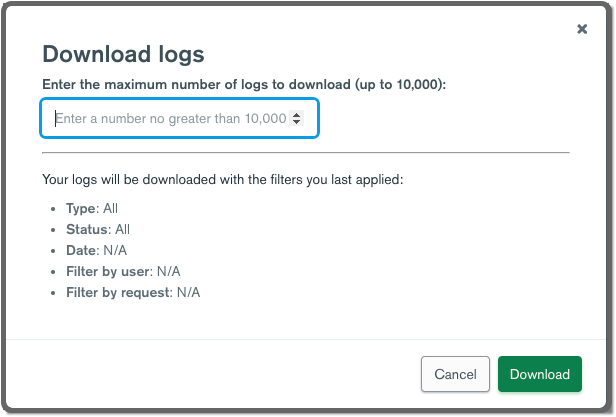
Task: Click the bullet beside the Date entry
Action: click(x=53, y=251)
